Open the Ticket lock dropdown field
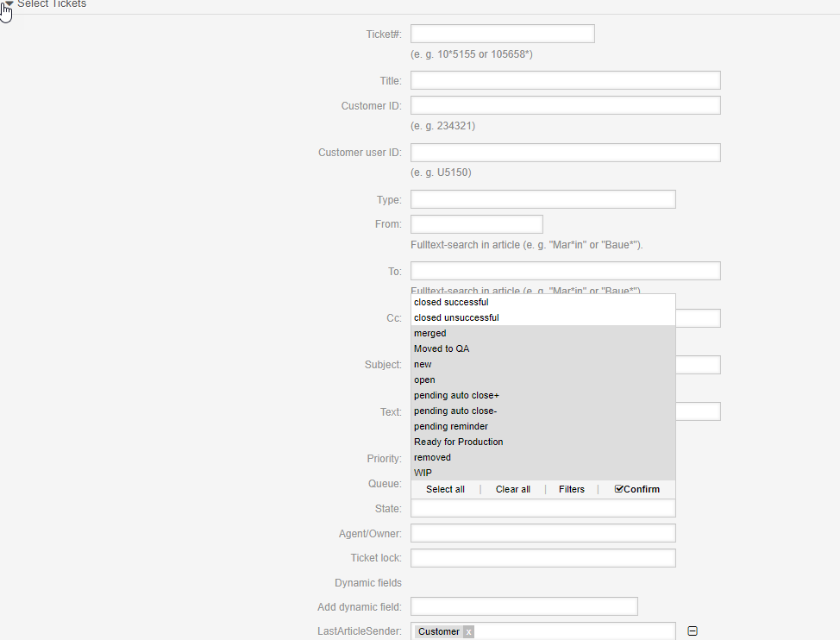 [542, 558]
